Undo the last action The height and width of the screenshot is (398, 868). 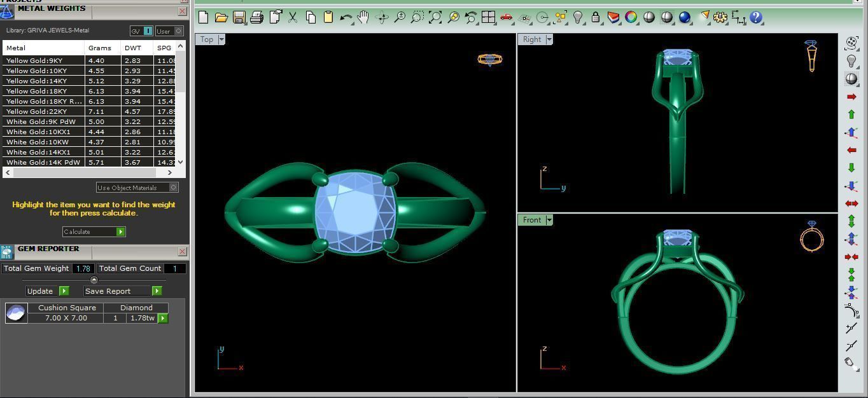click(346, 18)
